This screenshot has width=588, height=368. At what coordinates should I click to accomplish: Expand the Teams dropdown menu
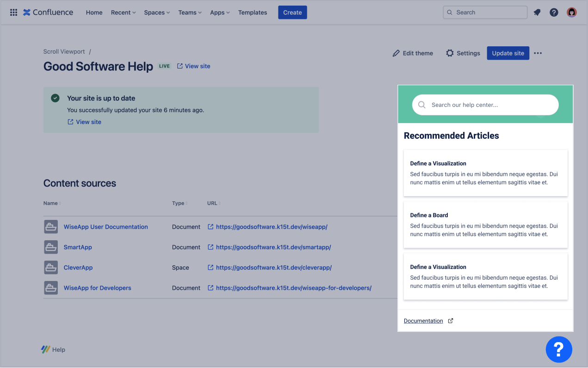pos(190,12)
